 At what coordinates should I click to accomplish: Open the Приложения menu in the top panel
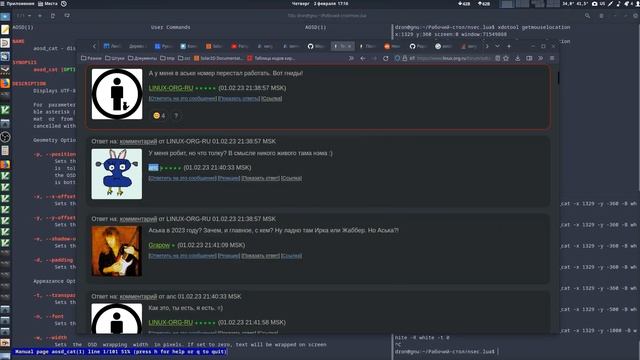[x=17, y=4]
